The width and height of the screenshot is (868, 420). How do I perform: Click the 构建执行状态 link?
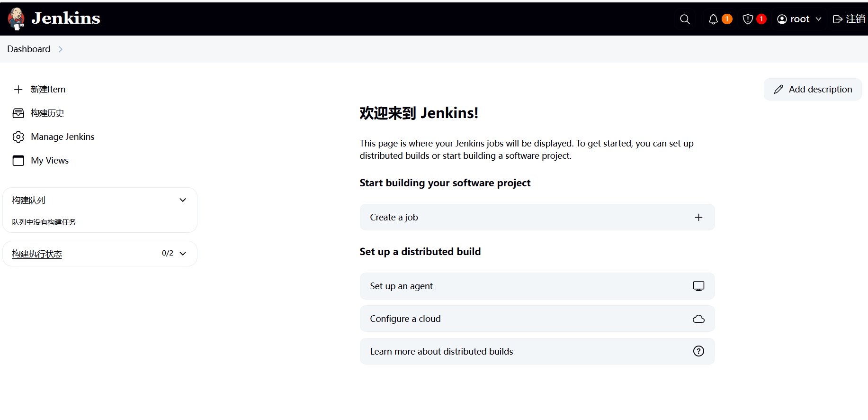point(37,254)
